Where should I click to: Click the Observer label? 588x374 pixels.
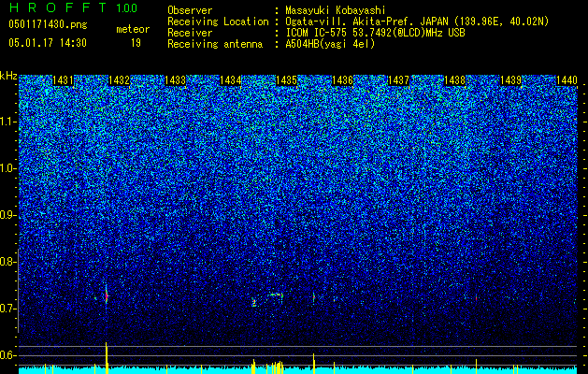pyautogui.click(x=190, y=10)
